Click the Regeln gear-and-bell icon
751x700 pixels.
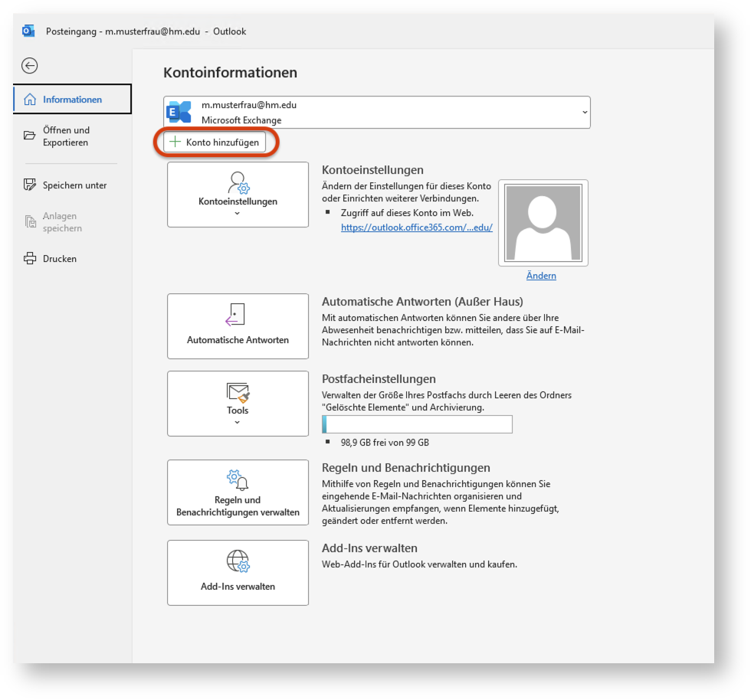(x=238, y=480)
